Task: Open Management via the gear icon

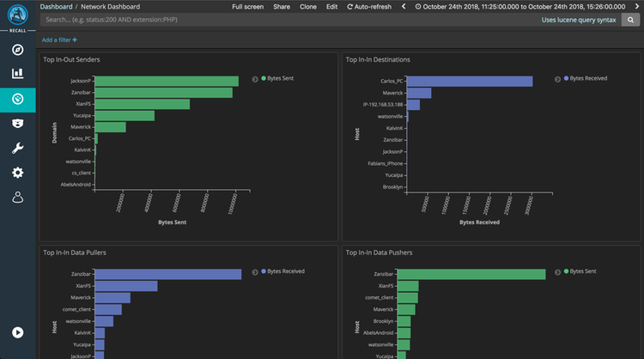Action: tap(17, 173)
